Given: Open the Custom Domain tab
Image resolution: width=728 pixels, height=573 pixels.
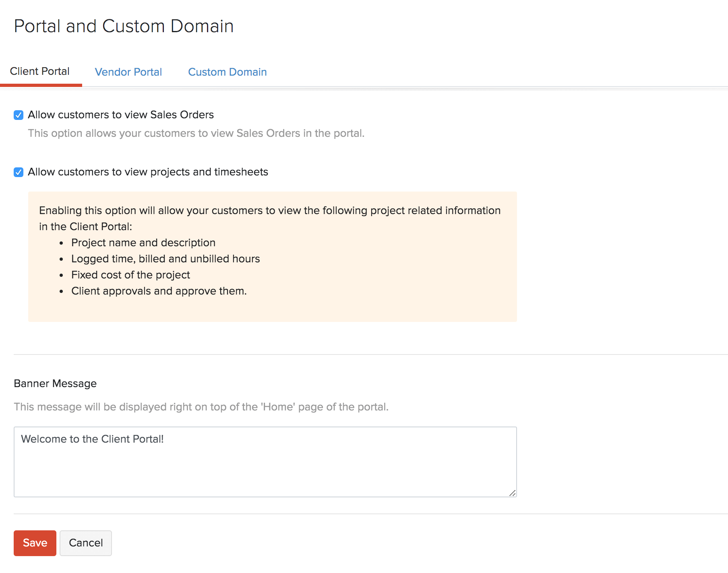Looking at the screenshot, I should click(227, 72).
